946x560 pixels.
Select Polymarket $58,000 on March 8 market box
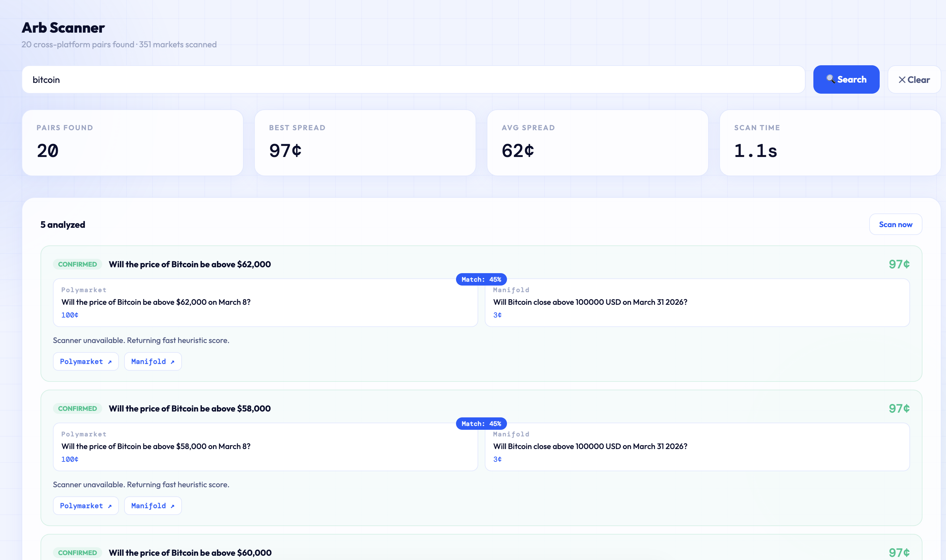(265, 447)
